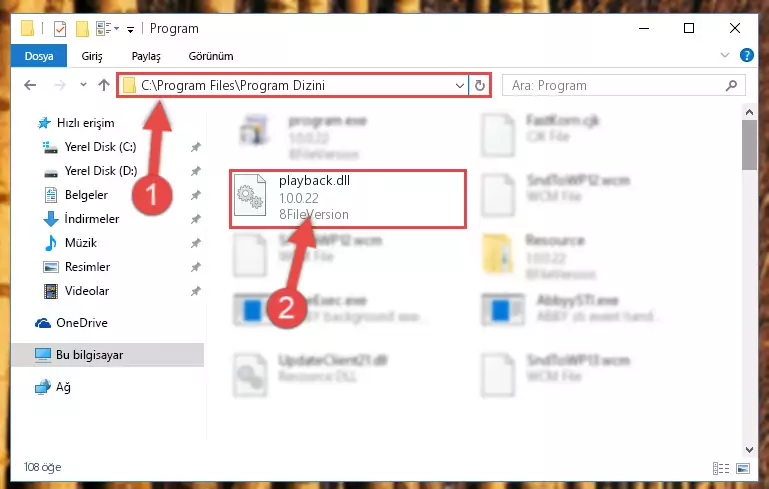Refresh the current folder view

click(480, 85)
